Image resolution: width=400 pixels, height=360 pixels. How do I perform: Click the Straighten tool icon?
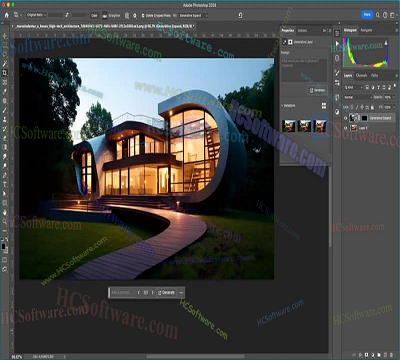(x=105, y=15)
